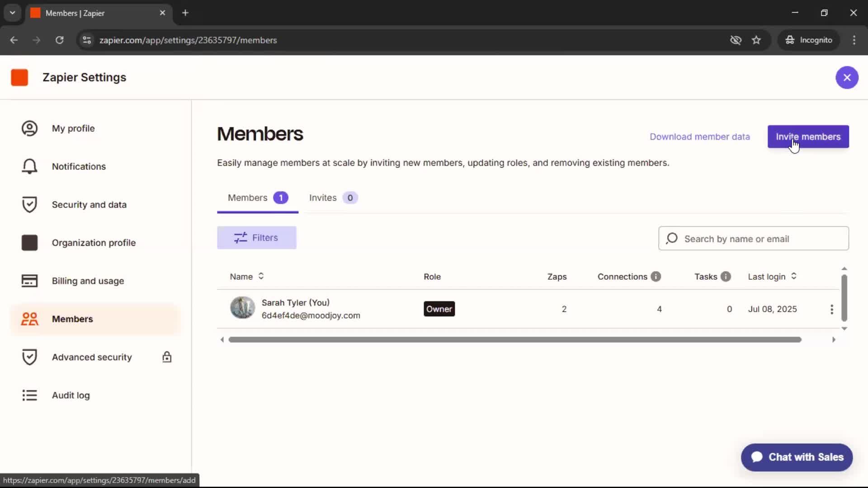868x488 pixels.
Task: Bookmark this page with star icon
Action: (756, 40)
